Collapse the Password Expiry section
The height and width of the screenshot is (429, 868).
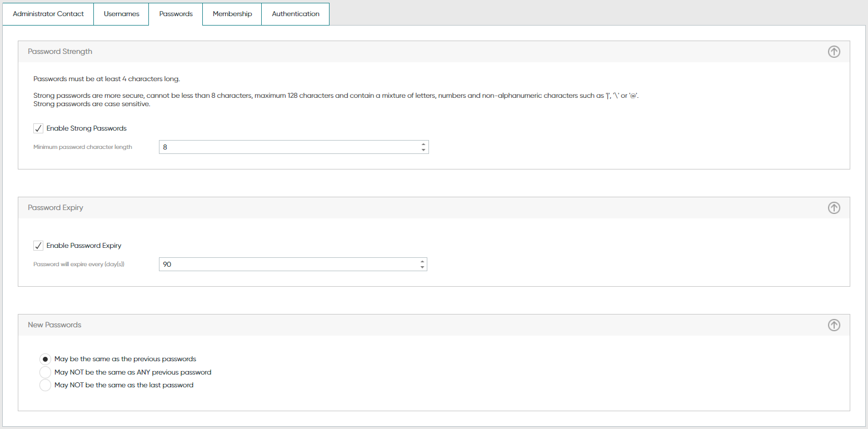pyautogui.click(x=834, y=207)
